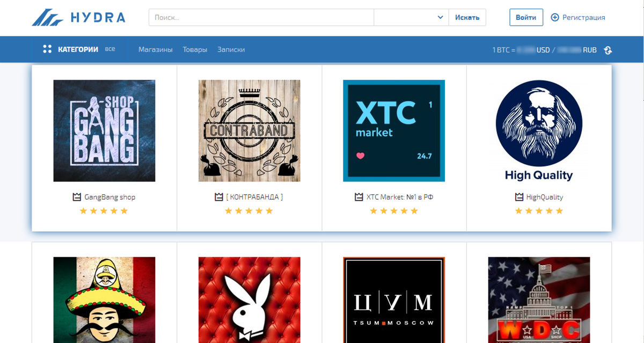Click the star rating under КОНТРАБАНДА
Image resolution: width=644 pixels, height=343 pixels.
point(249,211)
